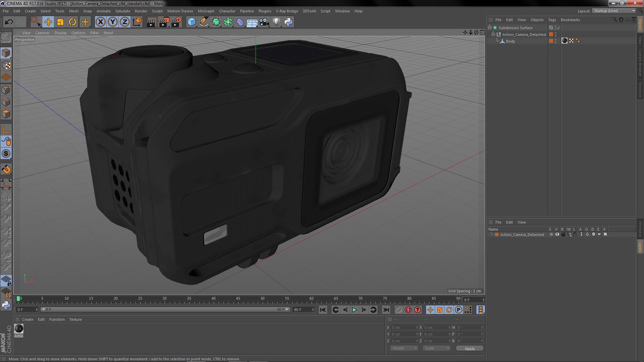Screen dimensions: 644x362
Task: Toggle Action_Camera_Detached visibility dots
Action: [x=556, y=34]
